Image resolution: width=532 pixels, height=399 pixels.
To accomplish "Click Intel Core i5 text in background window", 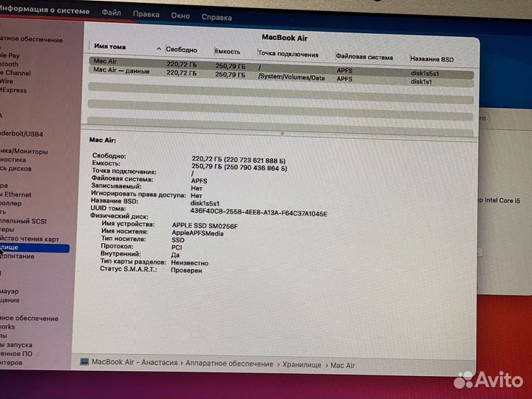I will pyautogui.click(x=502, y=200).
